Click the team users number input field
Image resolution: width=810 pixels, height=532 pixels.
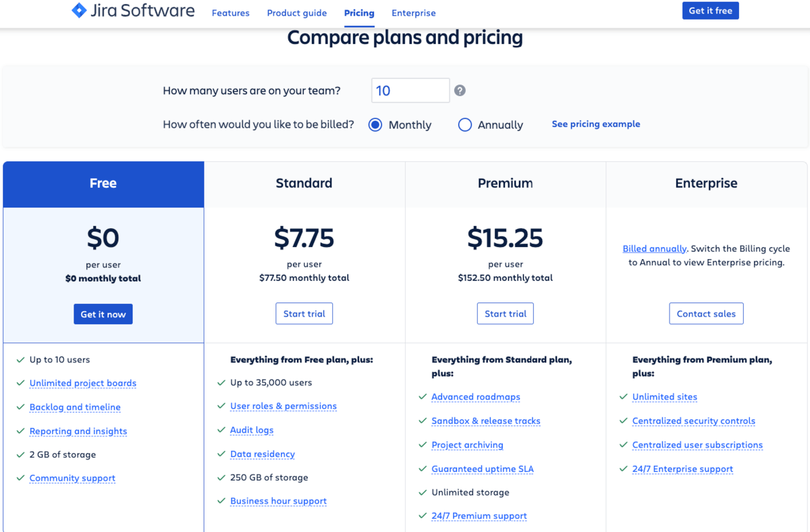click(x=410, y=90)
